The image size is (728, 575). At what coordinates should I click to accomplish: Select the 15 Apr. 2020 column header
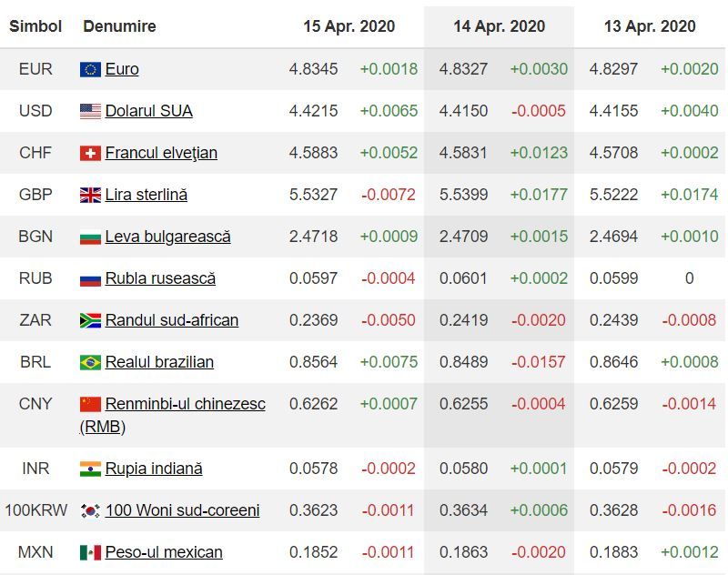click(349, 26)
